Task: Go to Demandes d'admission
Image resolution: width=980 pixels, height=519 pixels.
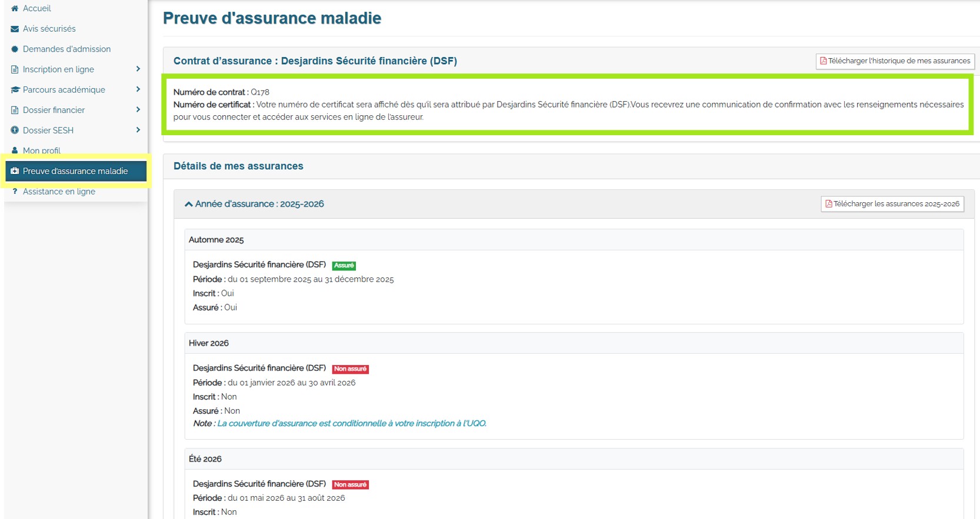Action: pyautogui.click(x=66, y=49)
